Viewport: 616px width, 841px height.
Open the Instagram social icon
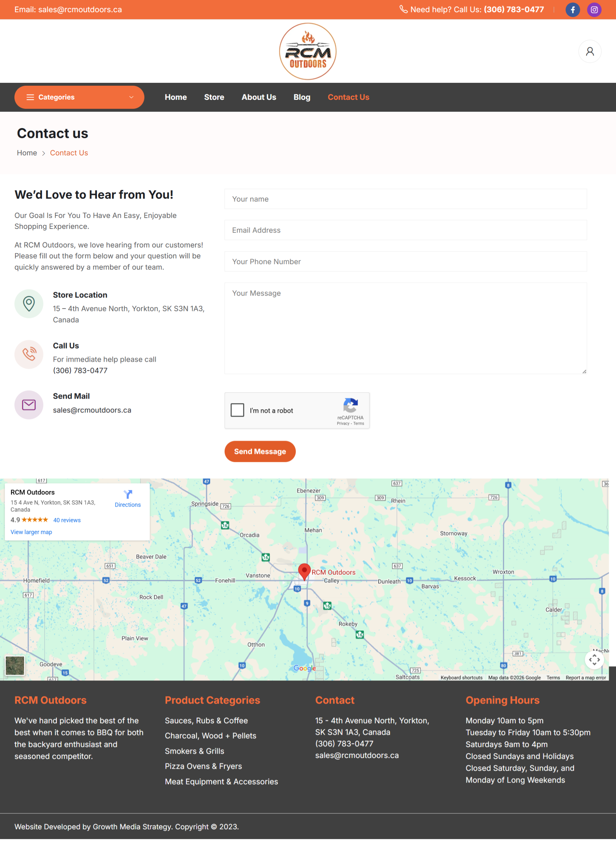[x=594, y=10]
